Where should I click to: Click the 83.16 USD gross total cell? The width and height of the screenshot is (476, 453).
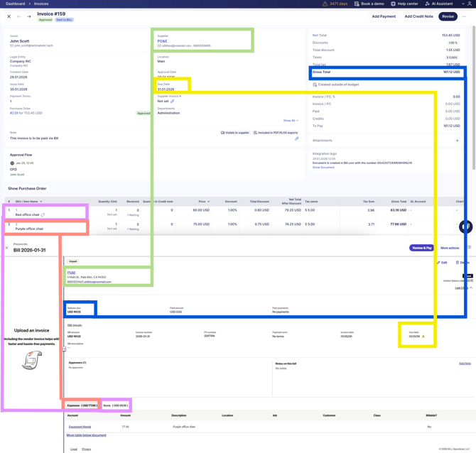[x=399, y=210]
